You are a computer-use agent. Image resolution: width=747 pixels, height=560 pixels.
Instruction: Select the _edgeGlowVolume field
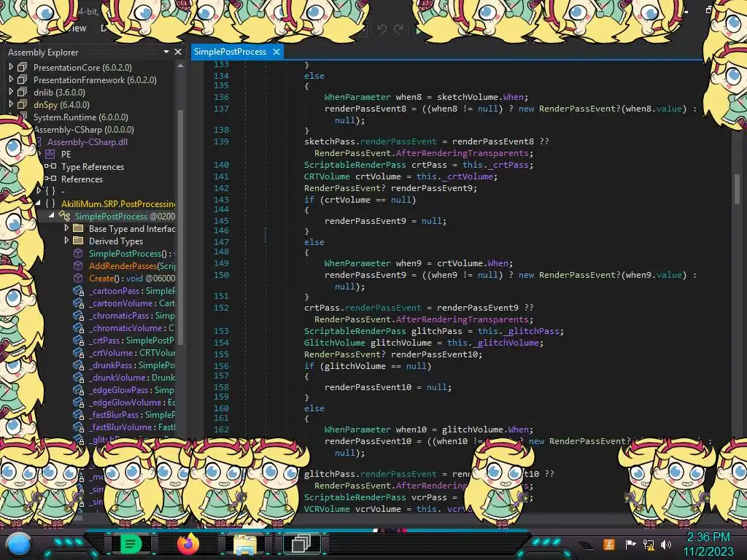(x=131, y=402)
